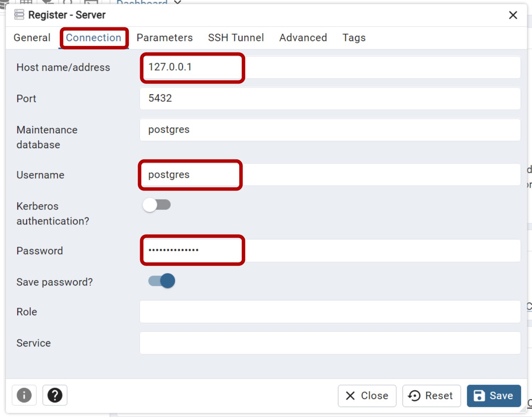
Task: Focus the Username input field
Action: click(330, 175)
